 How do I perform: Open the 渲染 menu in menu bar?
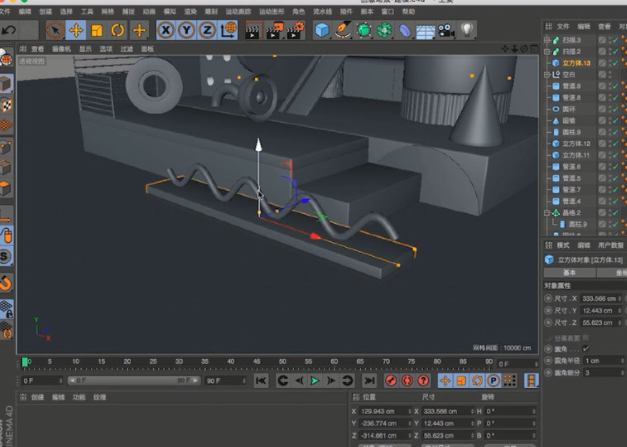(x=191, y=12)
